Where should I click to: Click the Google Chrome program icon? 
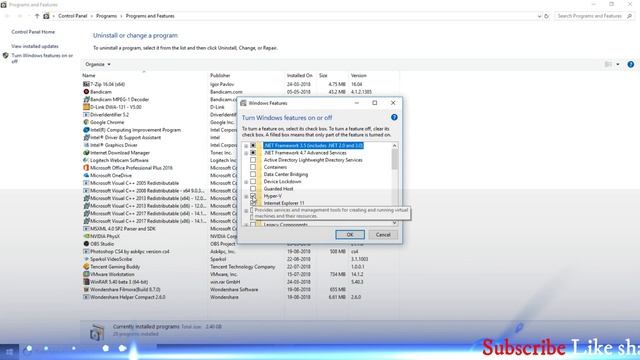[x=86, y=122]
